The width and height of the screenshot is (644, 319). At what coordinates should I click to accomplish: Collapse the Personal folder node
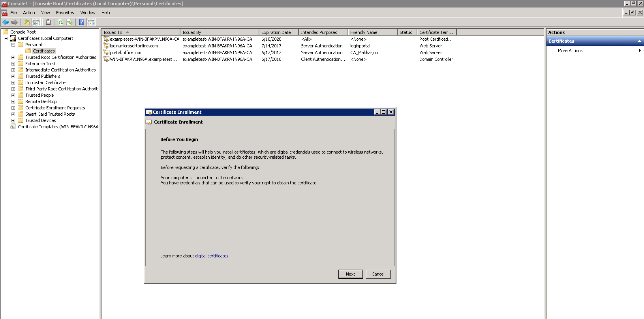pos(13,45)
